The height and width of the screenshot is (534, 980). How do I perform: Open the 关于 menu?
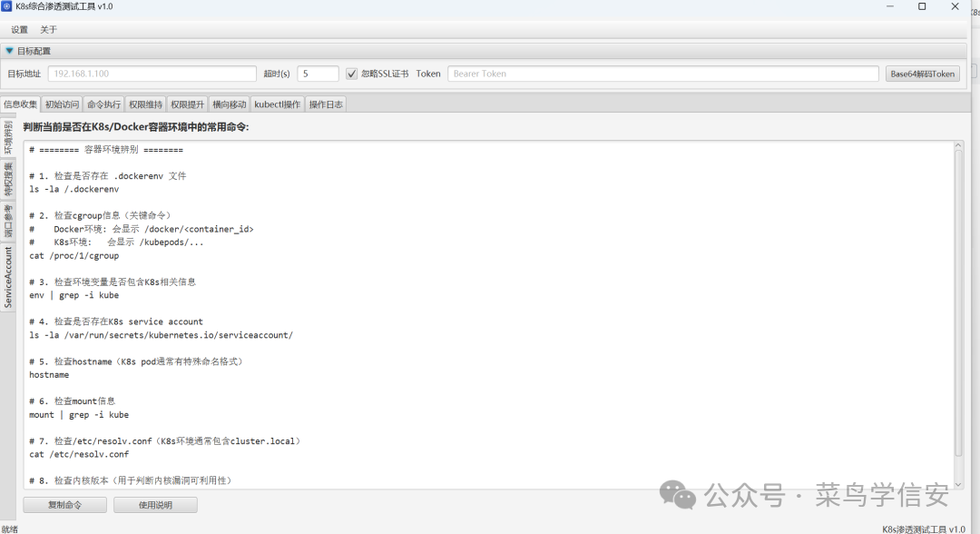[48, 29]
